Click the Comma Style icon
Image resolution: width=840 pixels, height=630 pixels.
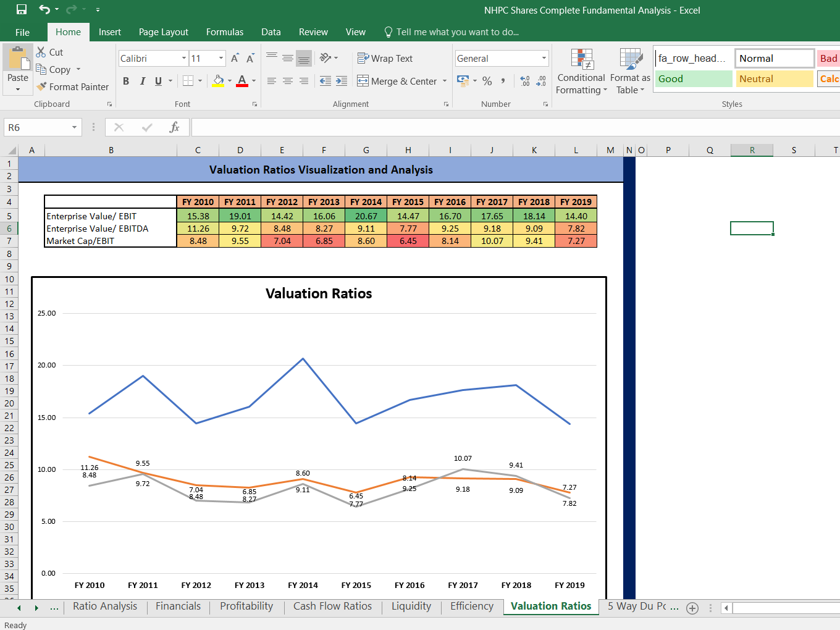pos(503,81)
